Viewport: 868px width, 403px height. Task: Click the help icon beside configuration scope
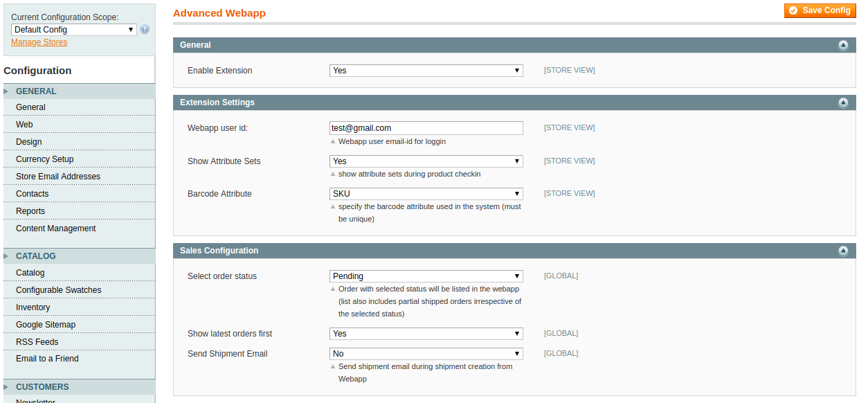click(x=144, y=29)
